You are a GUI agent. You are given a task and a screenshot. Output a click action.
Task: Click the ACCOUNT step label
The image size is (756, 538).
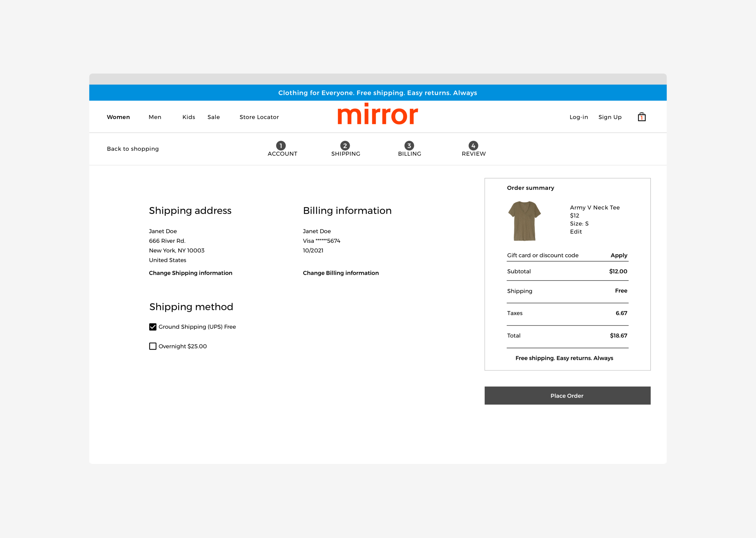282,154
